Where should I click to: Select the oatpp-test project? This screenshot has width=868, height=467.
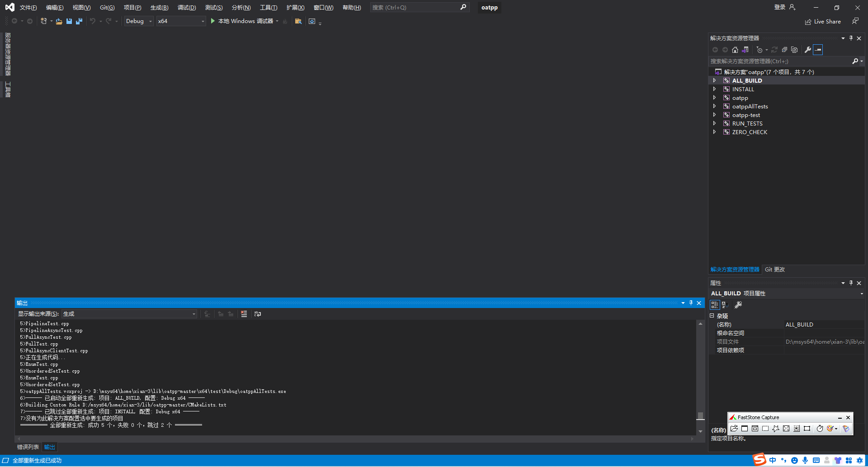click(x=746, y=115)
